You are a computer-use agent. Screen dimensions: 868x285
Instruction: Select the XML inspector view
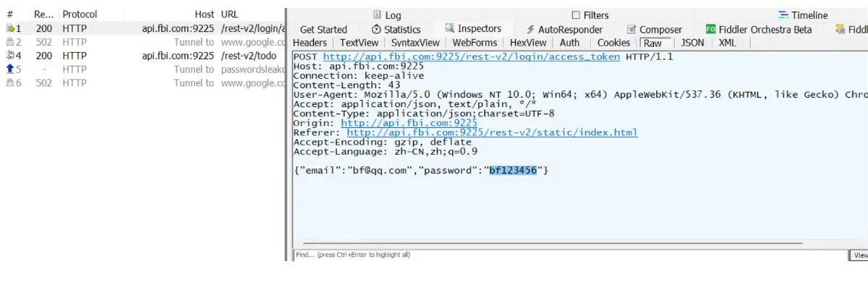(728, 43)
